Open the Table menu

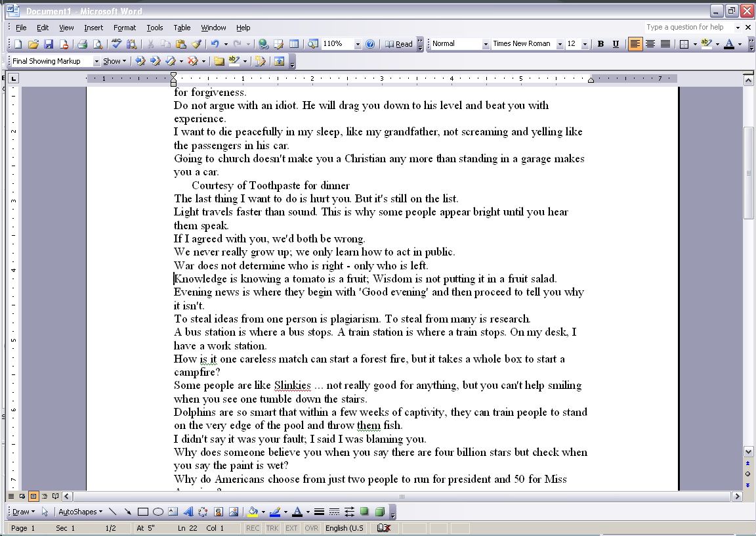coord(182,28)
